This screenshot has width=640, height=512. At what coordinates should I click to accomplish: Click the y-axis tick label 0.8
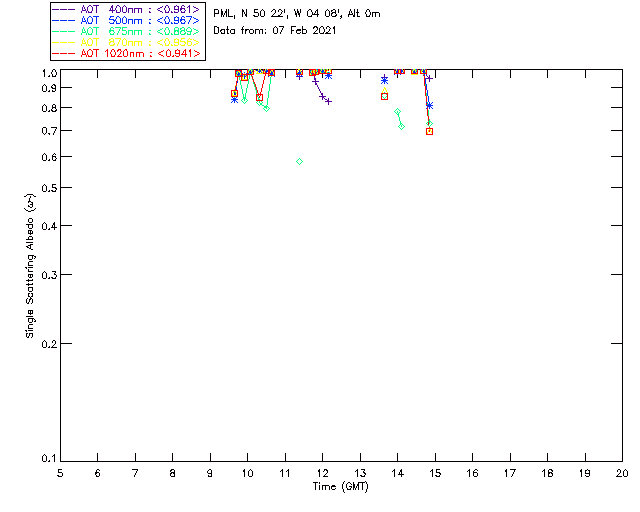coord(49,108)
